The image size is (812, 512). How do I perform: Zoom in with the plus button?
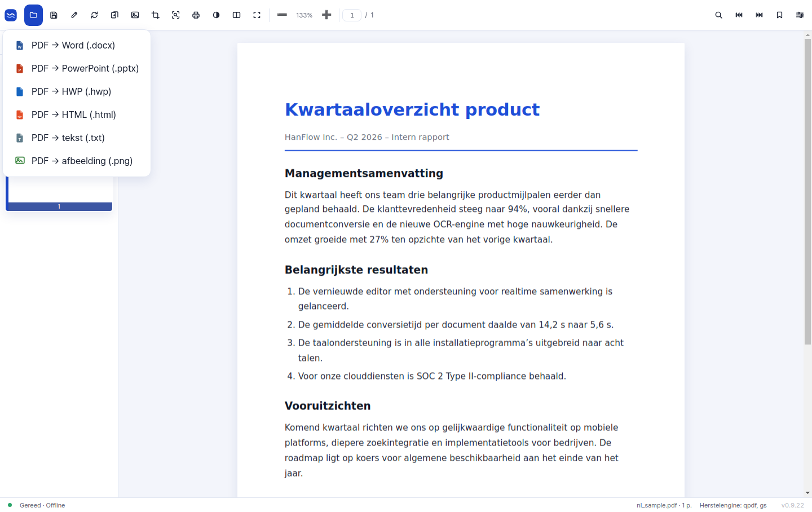coord(326,15)
